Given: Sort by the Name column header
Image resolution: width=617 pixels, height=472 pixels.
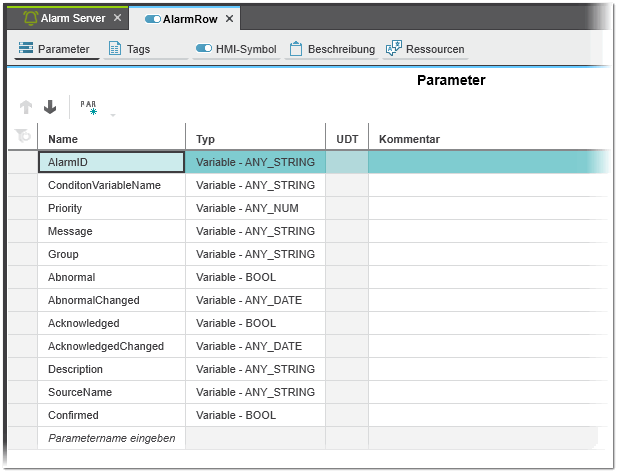Looking at the screenshot, I should tap(110, 139).
